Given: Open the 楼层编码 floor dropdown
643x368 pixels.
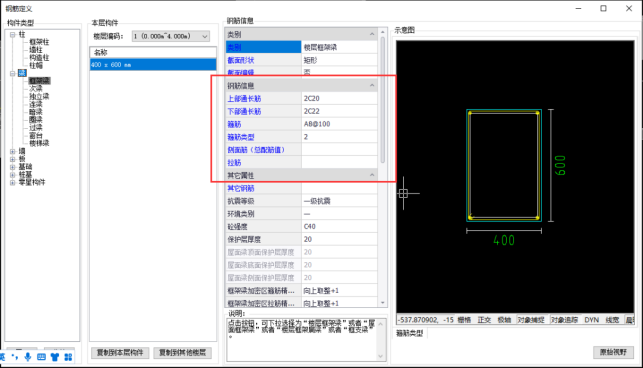Looking at the screenshot, I should [x=171, y=36].
